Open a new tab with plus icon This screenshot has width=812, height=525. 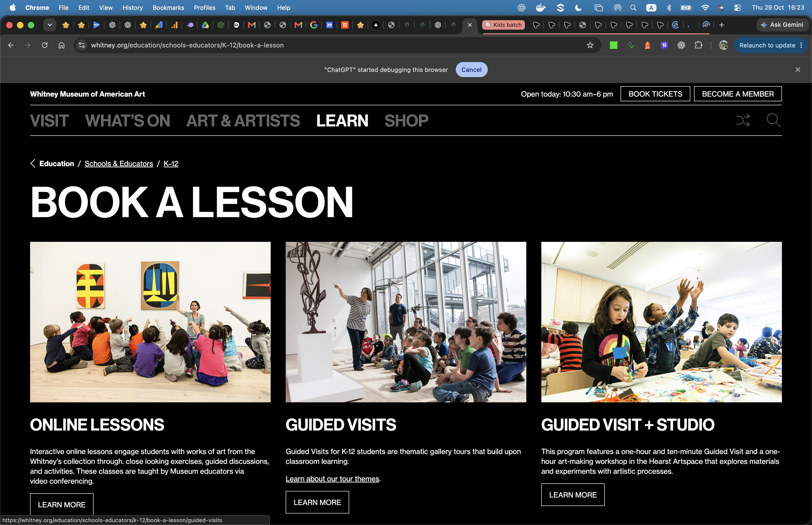click(x=722, y=25)
